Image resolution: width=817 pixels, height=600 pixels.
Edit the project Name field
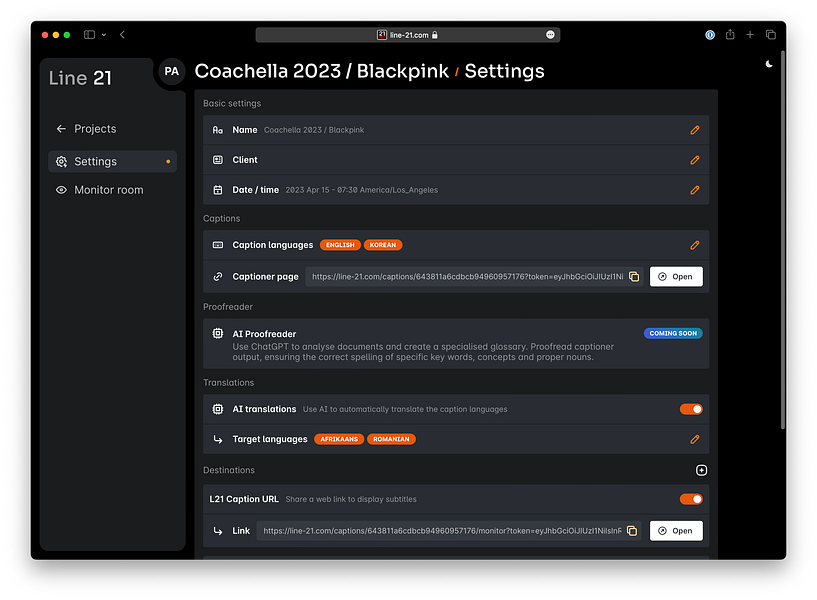(x=695, y=130)
